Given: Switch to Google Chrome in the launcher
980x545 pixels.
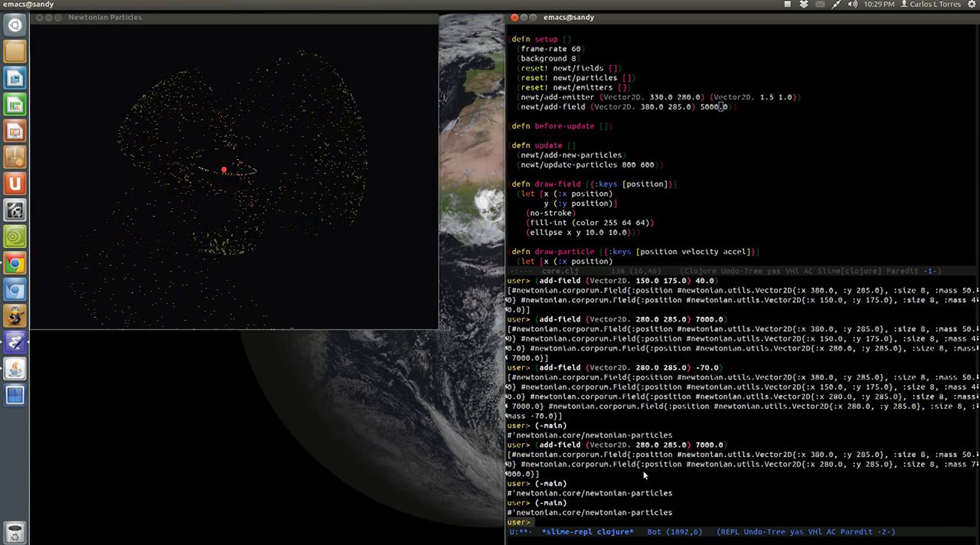Looking at the screenshot, I should click(15, 264).
